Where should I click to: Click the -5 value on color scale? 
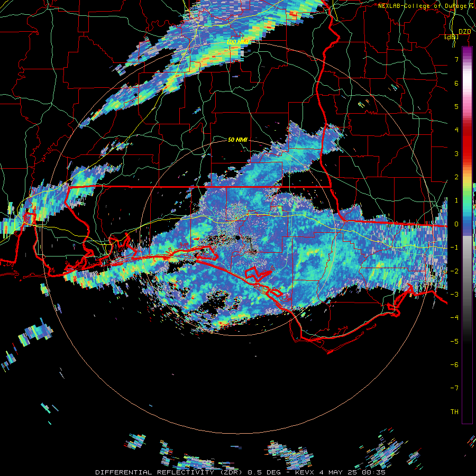tap(454, 342)
